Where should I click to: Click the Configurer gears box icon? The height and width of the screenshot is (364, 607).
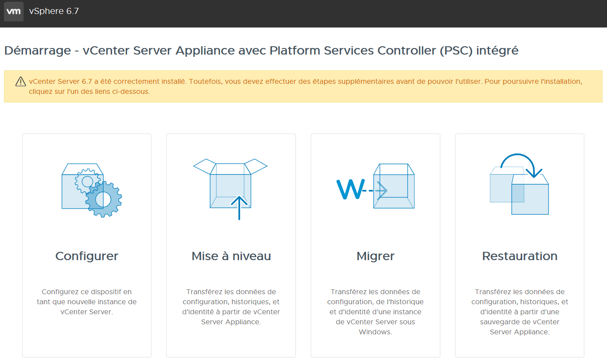click(92, 190)
